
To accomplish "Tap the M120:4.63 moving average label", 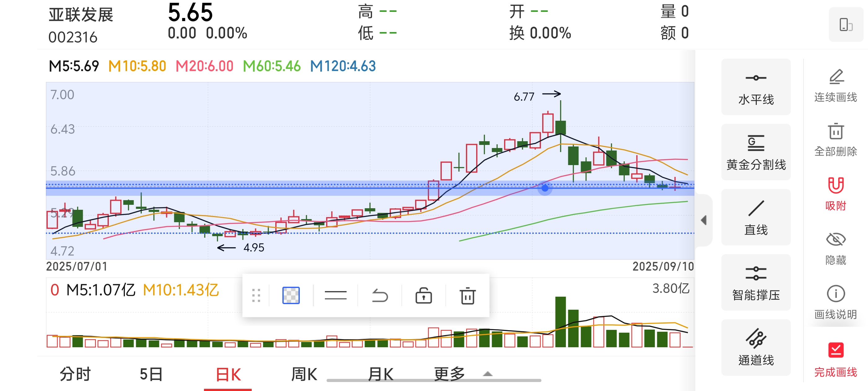I will point(343,66).
